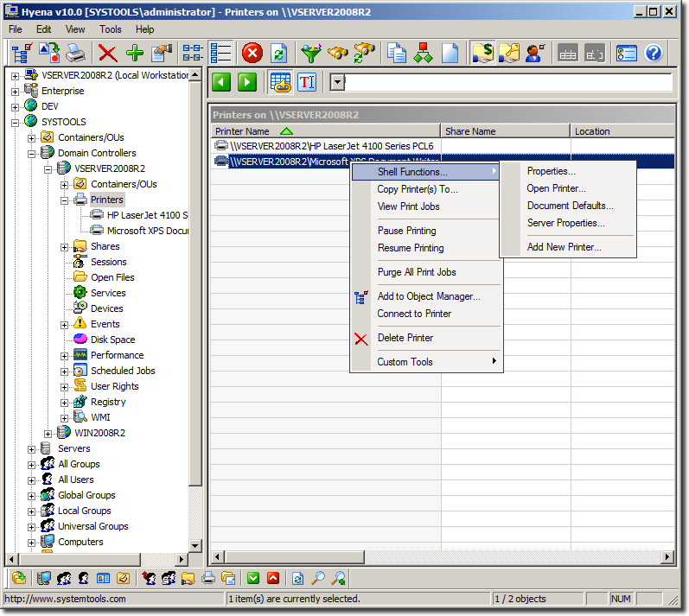689x616 pixels.
Task: Click Microsoft XPS Docu item under Printers
Action: coord(148,231)
